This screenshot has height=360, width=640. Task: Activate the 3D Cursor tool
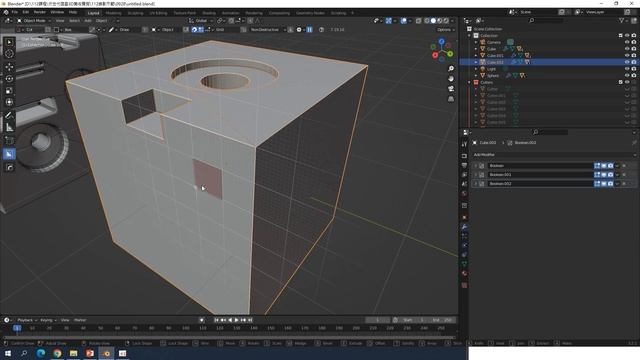pyautogui.click(x=9, y=54)
